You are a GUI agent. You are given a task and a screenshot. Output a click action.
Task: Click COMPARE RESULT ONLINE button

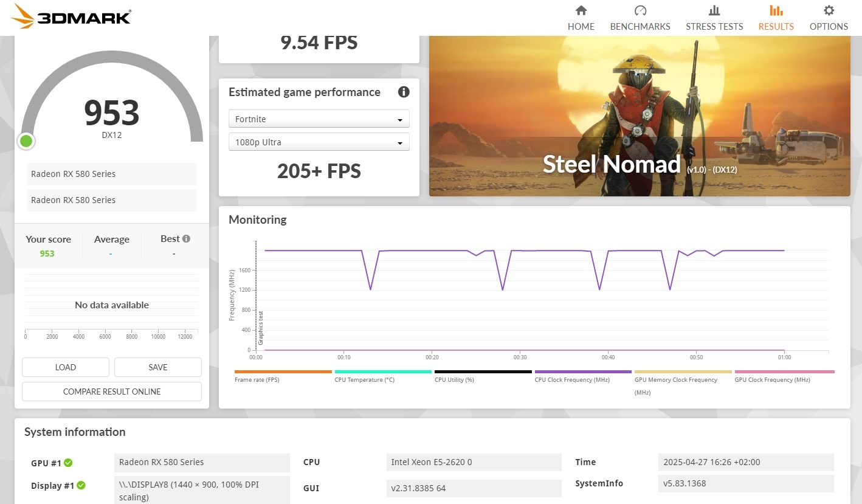(112, 392)
